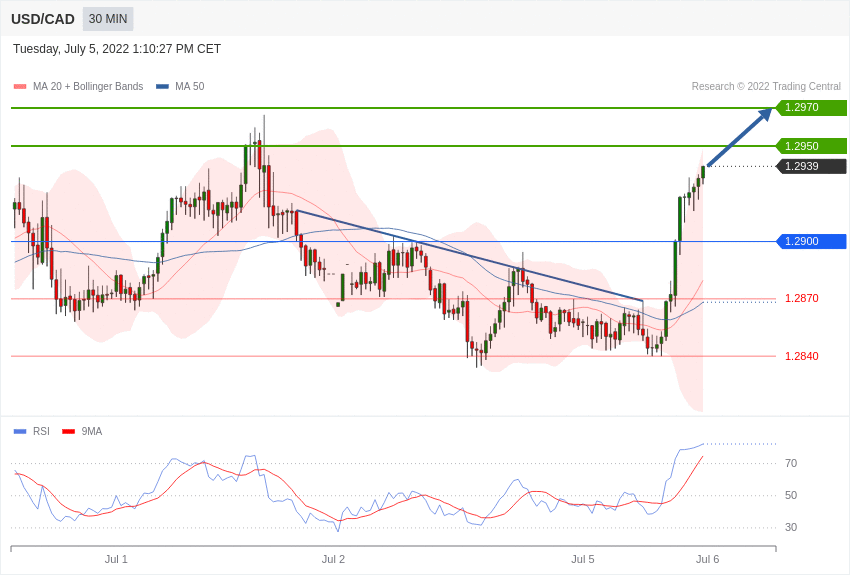
Task: Click the RSI legend color swatch
Action: (x=20, y=431)
